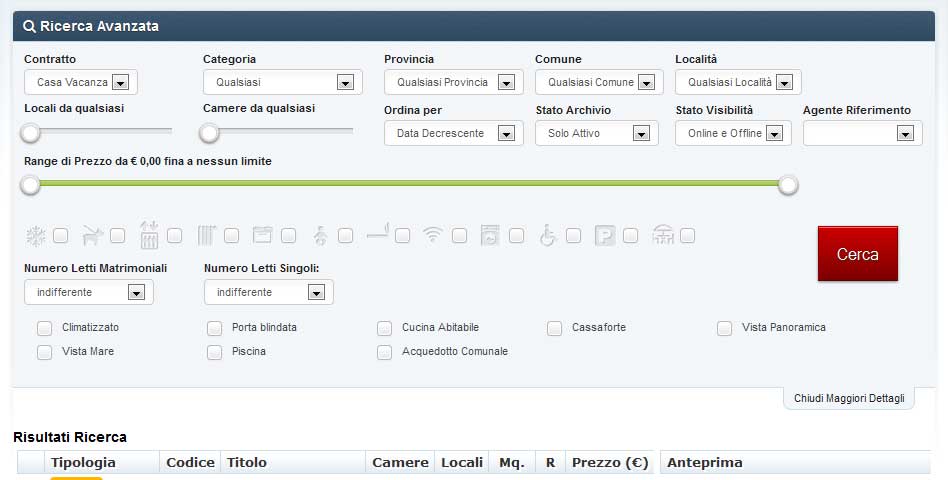Enable the Vista Mare checkbox

(44, 352)
